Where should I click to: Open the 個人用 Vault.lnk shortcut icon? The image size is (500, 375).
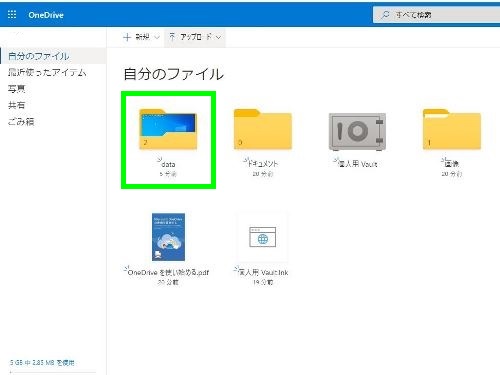(263, 237)
